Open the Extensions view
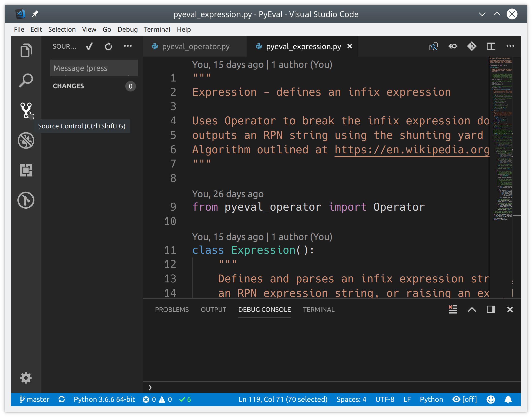Viewport: 532px width, 417px height. [x=26, y=170]
